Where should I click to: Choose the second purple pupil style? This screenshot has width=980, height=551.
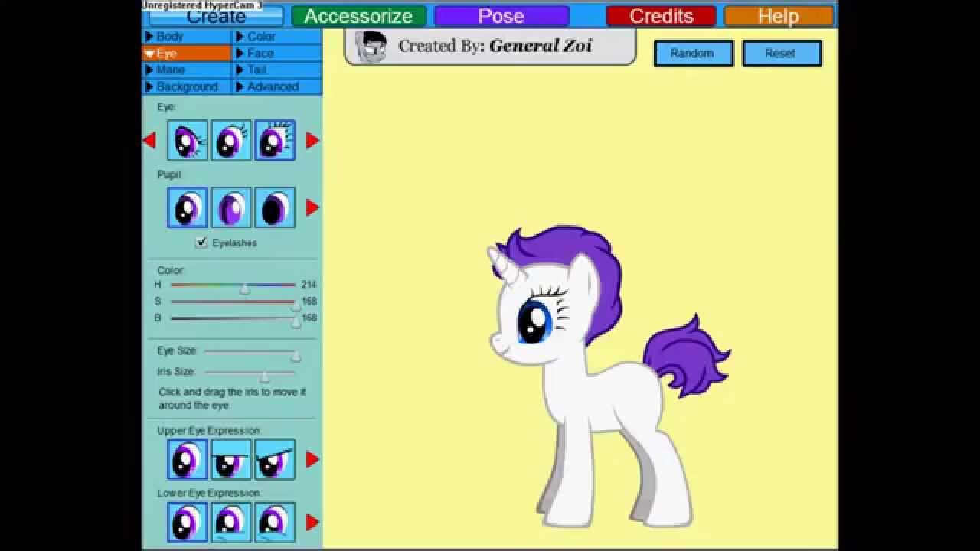point(231,207)
